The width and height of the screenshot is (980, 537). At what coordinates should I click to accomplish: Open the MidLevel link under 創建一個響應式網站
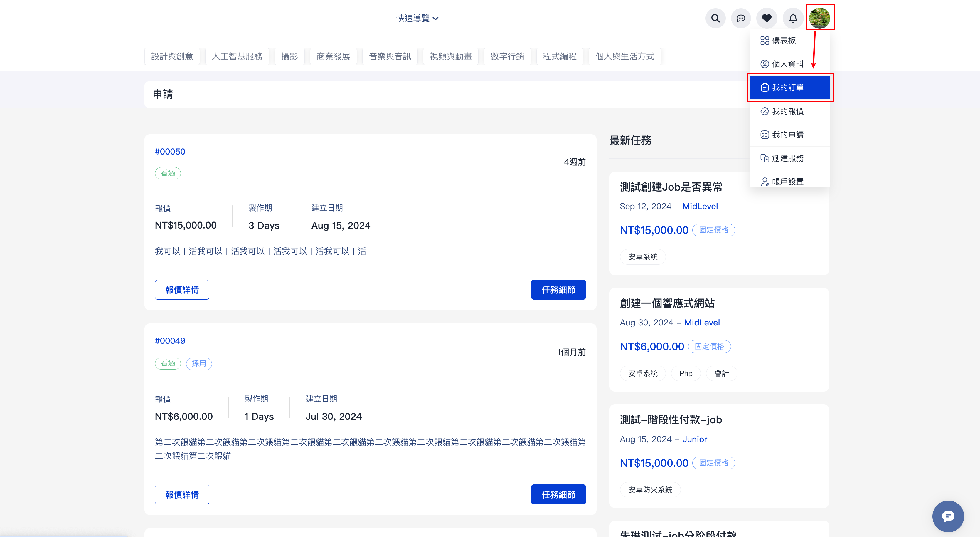click(x=701, y=323)
